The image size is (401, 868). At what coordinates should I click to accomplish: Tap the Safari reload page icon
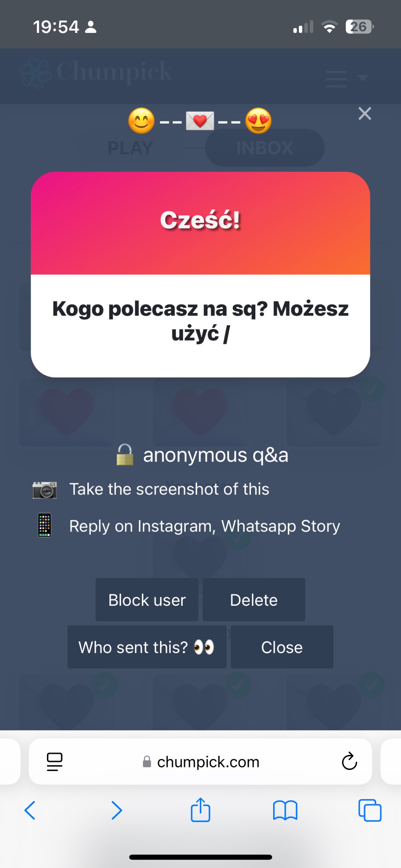click(349, 761)
